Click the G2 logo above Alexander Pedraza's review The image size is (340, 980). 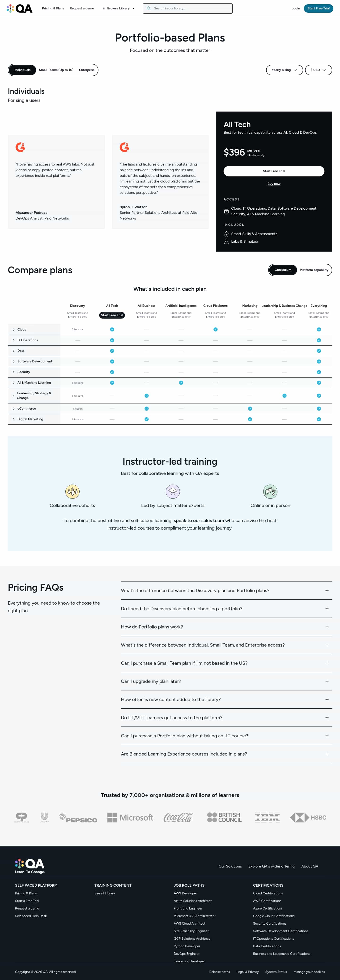pyautogui.click(x=20, y=147)
